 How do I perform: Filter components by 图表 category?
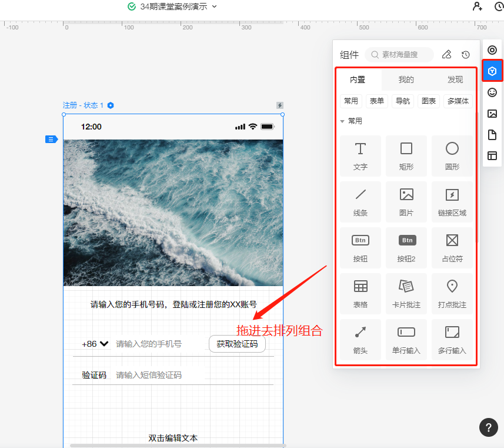click(429, 101)
